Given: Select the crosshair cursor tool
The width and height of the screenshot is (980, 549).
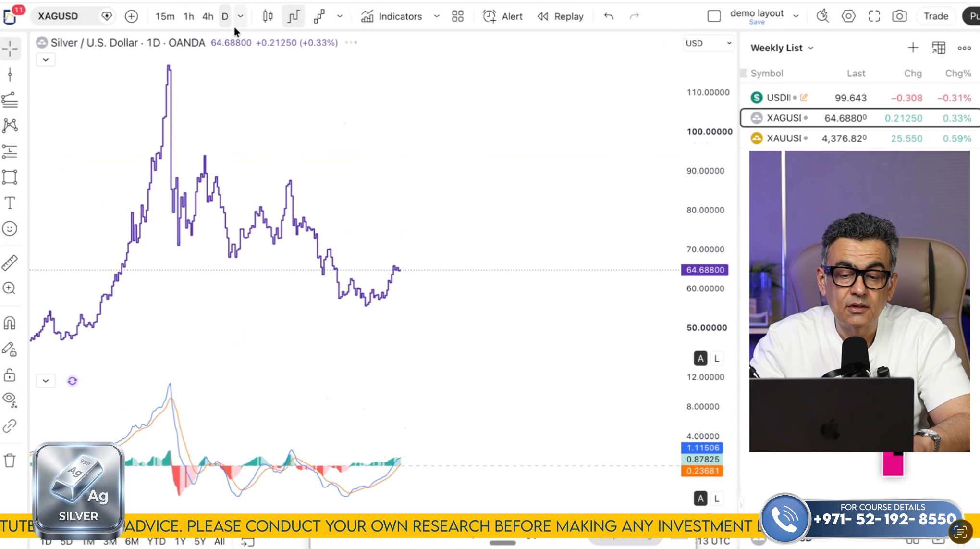Looking at the screenshot, I should [x=10, y=49].
